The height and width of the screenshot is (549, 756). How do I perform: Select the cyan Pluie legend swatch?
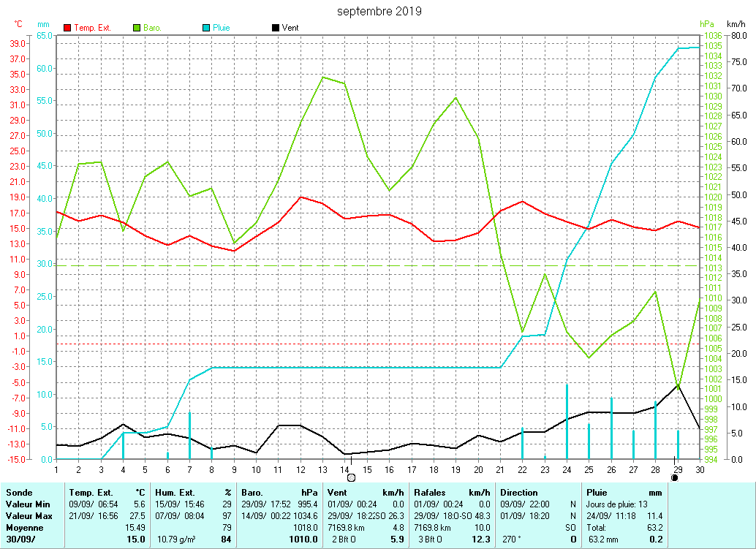pos(206,28)
